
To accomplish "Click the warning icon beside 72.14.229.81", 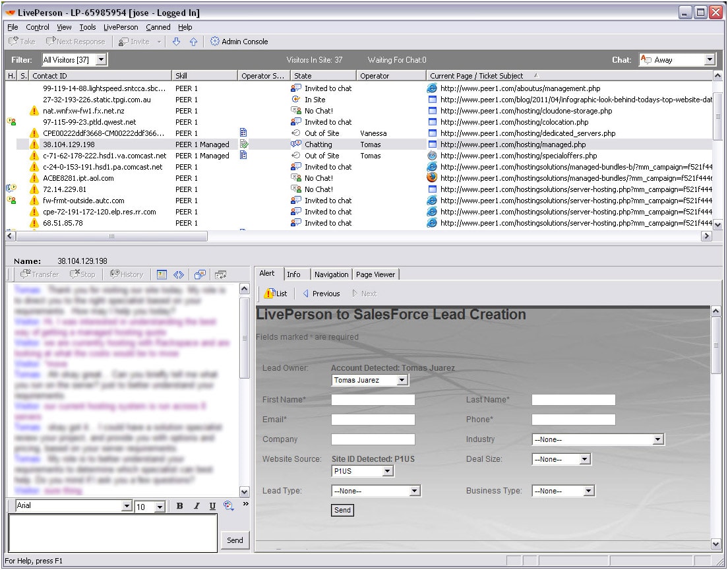I will pos(34,189).
